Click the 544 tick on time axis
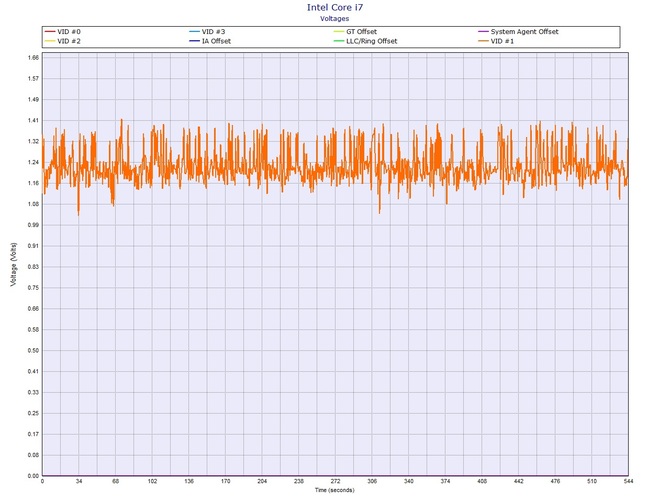 [x=628, y=481]
